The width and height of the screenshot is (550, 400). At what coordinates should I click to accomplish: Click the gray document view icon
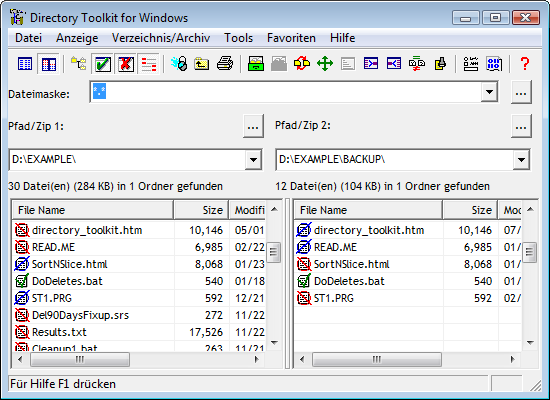click(x=348, y=64)
